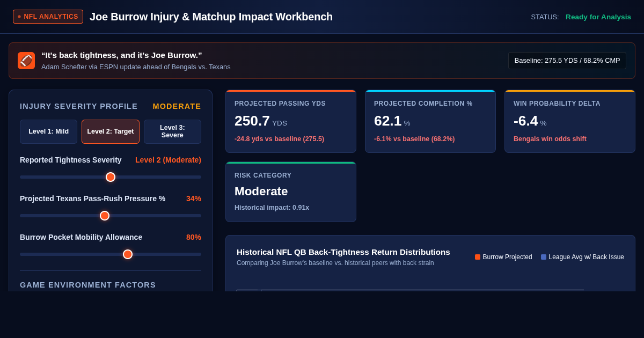Click the Game Environment Factors heading
644x338 pixels.
(x=88, y=285)
